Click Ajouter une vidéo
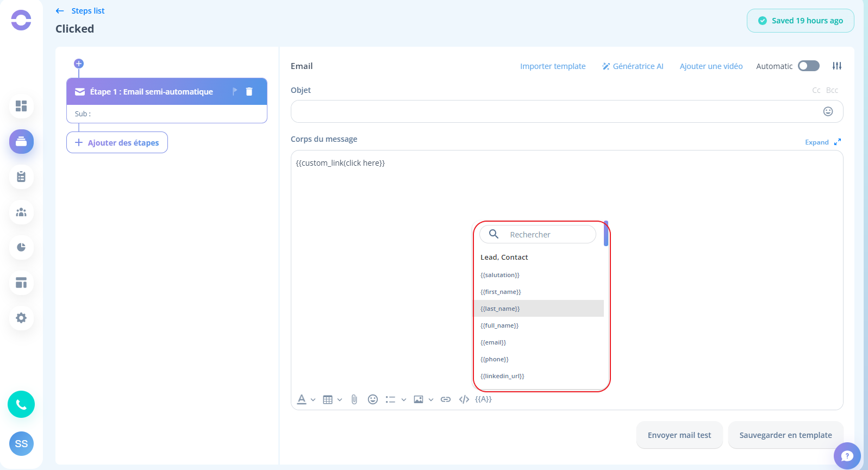This screenshot has width=868, height=470. (x=711, y=66)
